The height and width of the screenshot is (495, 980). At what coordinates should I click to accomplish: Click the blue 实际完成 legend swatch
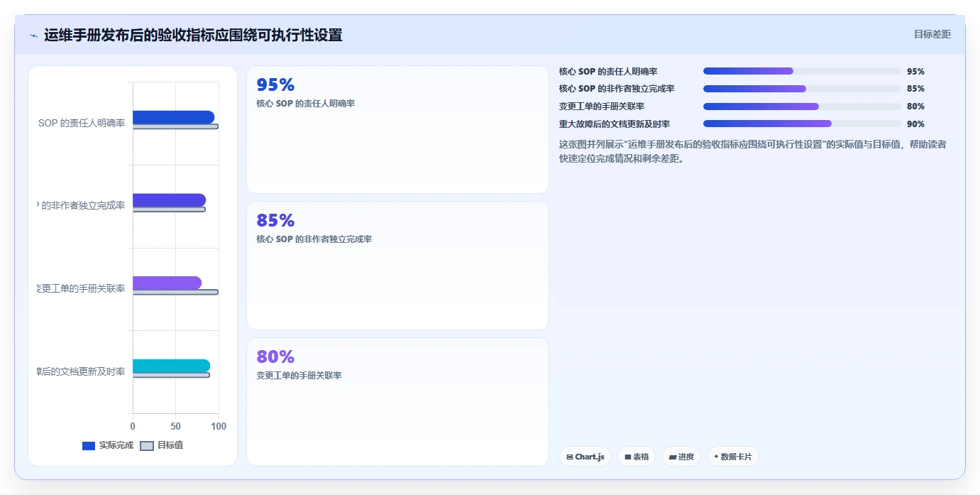tap(89, 446)
